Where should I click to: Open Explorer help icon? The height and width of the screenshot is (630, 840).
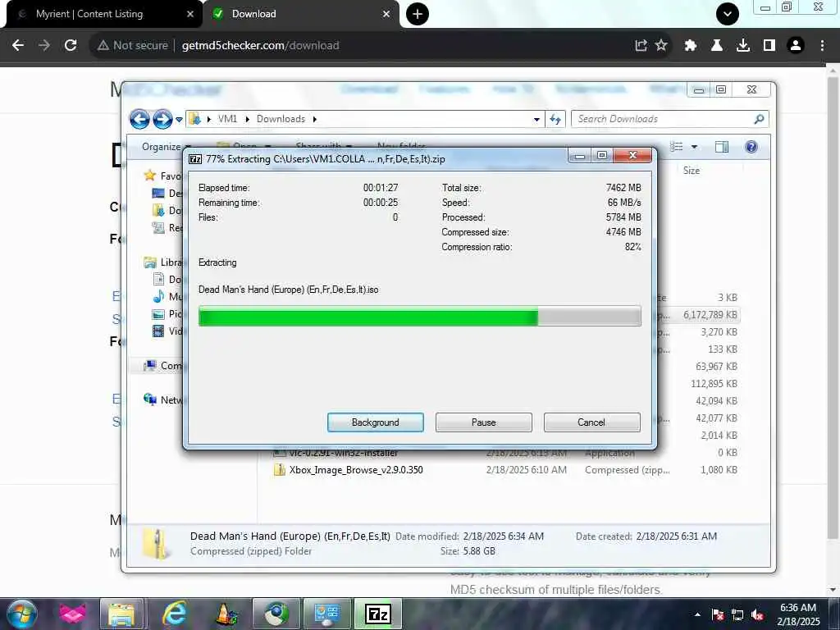coord(751,147)
